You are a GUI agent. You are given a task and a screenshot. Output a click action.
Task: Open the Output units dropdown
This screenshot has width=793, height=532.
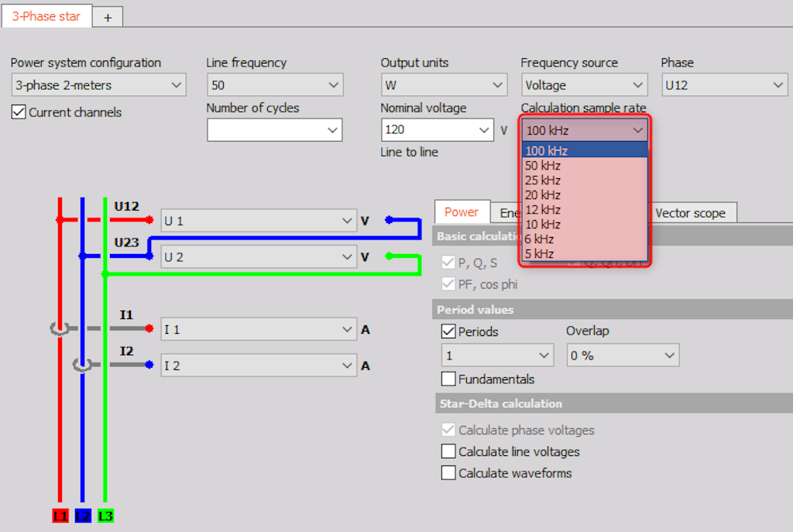click(444, 85)
